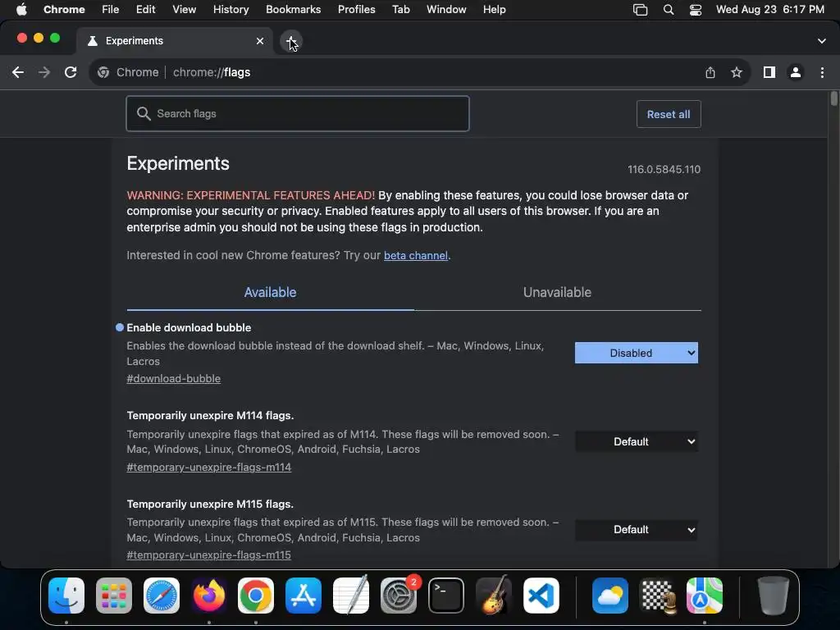Open Spotlight search in menu bar
Viewport: 840px width, 630px height.
point(669,10)
